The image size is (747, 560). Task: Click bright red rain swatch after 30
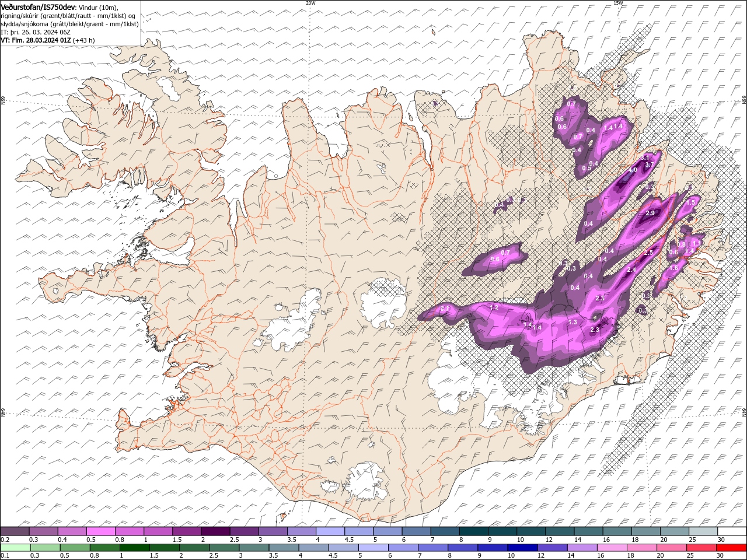point(731,548)
